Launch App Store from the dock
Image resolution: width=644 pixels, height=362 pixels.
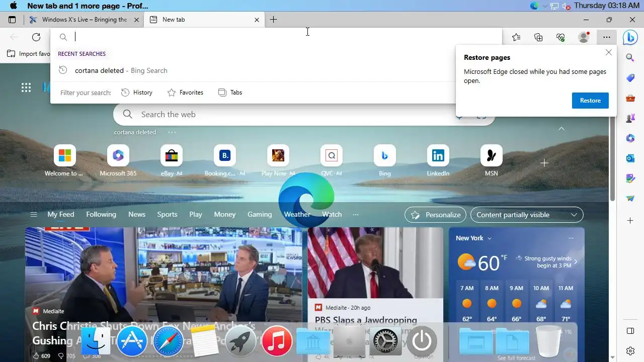[x=132, y=341]
